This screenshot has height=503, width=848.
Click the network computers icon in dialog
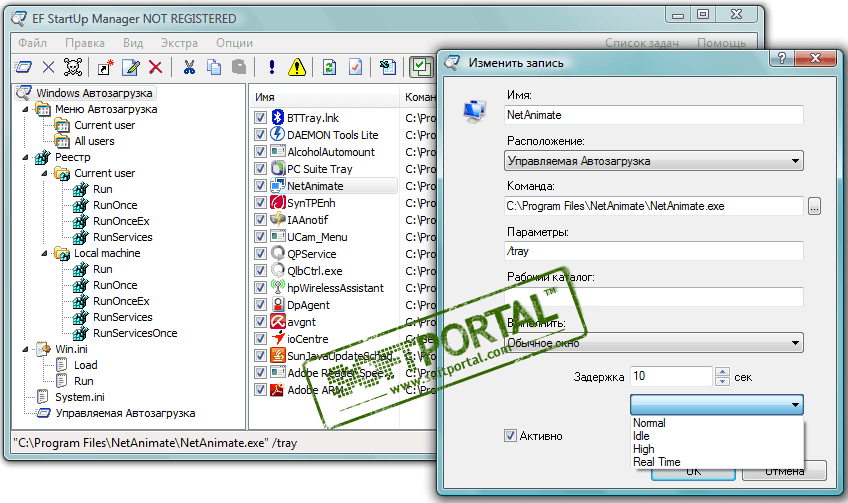475,111
